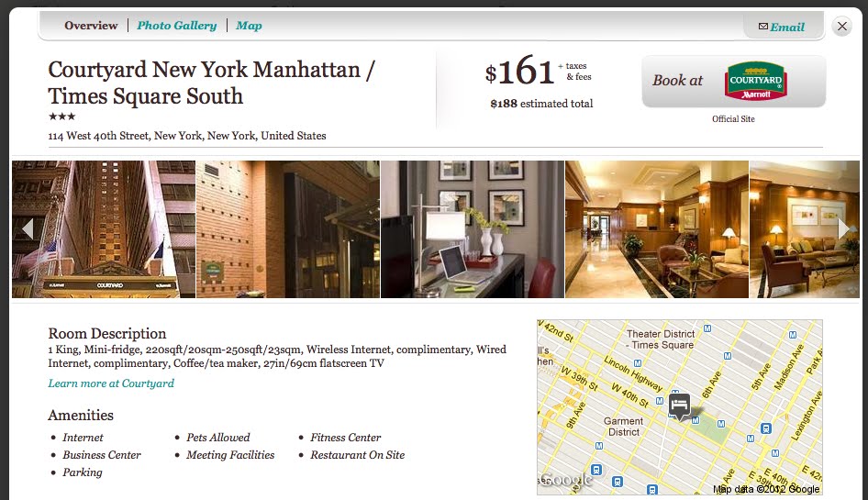Advance gallery with the right arrow
The width and height of the screenshot is (868, 500).
[x=843, y=228]
